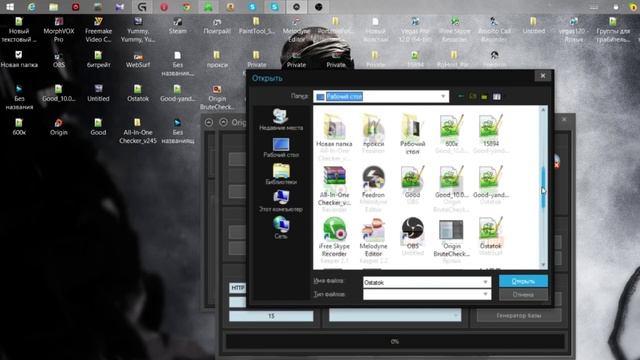The width and height of the screenshot is (640, 360).
Task: Go up one folder level in Open dialog
Action: pyautogui.click(x=473, y=96)
